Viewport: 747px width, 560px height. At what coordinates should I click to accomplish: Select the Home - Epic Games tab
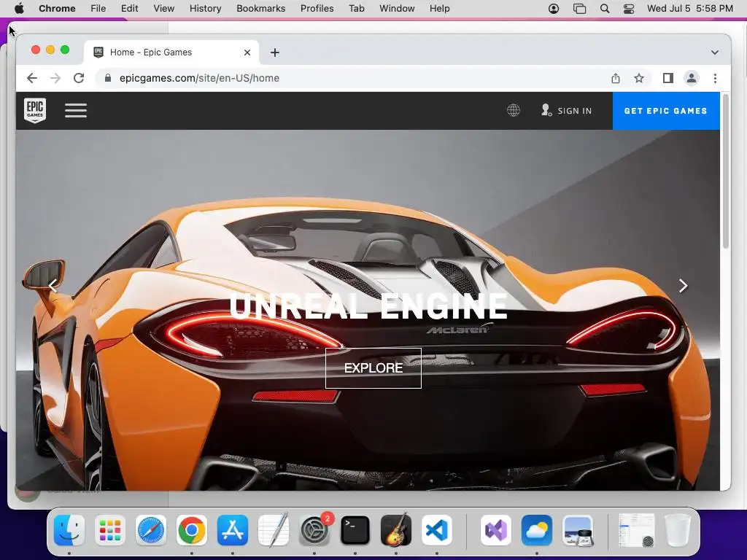(x=171, y=52)
